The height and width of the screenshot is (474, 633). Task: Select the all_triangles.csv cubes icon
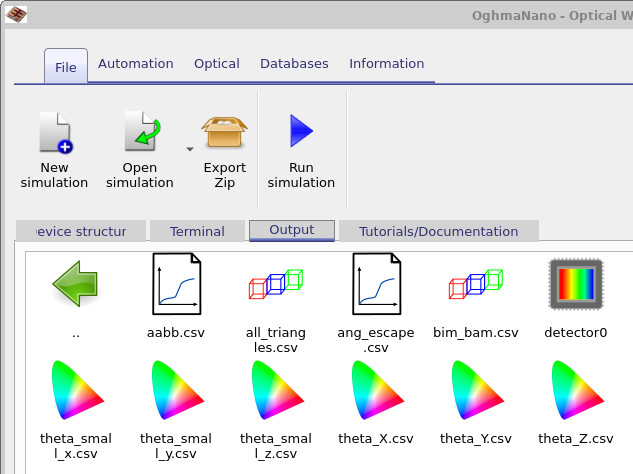pos(276,284)
